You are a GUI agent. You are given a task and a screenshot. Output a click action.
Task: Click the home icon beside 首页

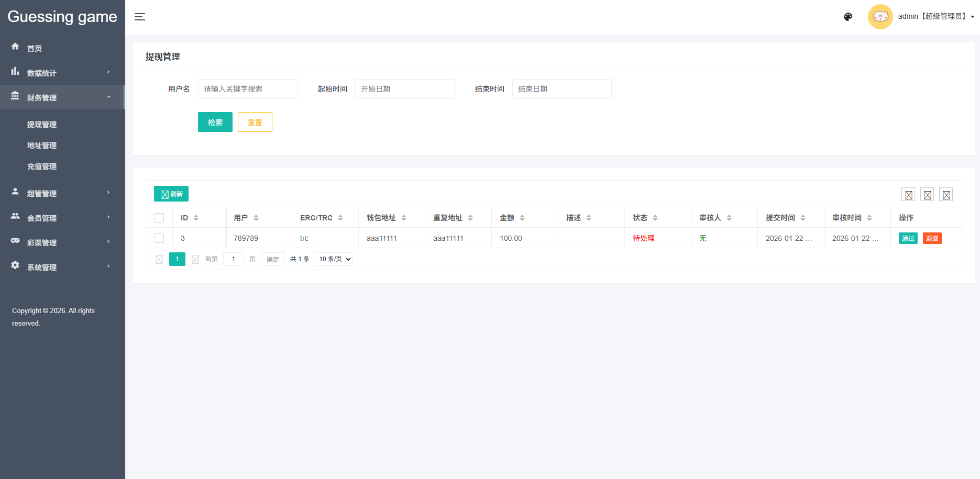15,47
